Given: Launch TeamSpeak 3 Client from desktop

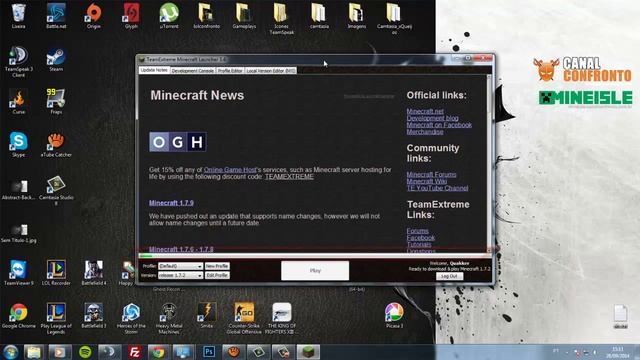Looking at the screenshot, I should [18, 62].
